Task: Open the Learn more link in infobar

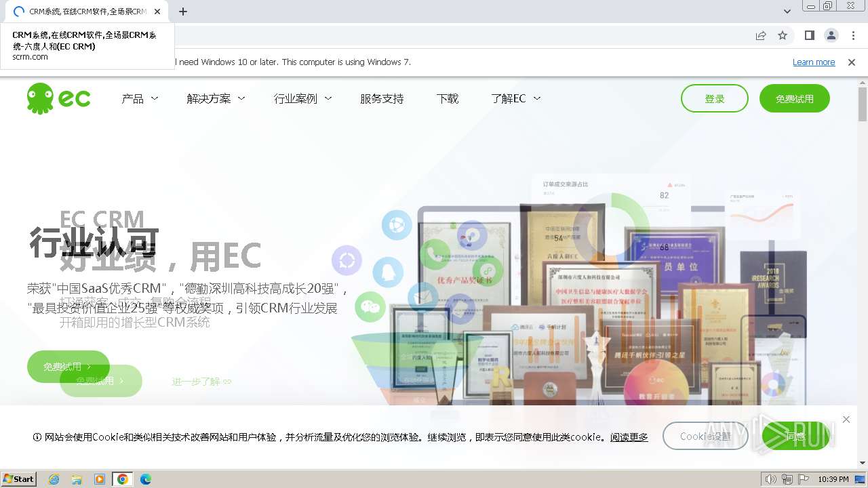Action: (x=814, y=62)
